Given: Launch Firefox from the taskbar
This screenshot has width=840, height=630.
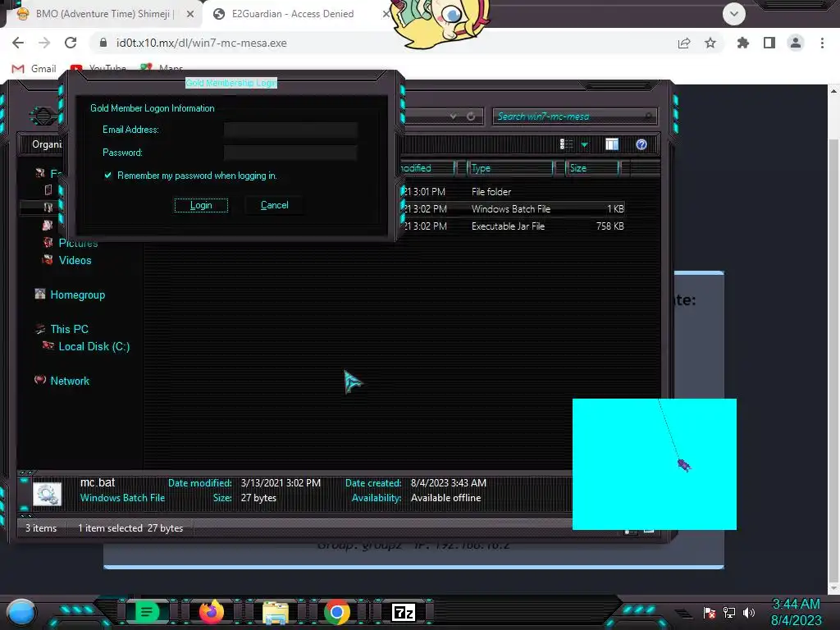Looking at the screenshot, I should click(212, 612).
